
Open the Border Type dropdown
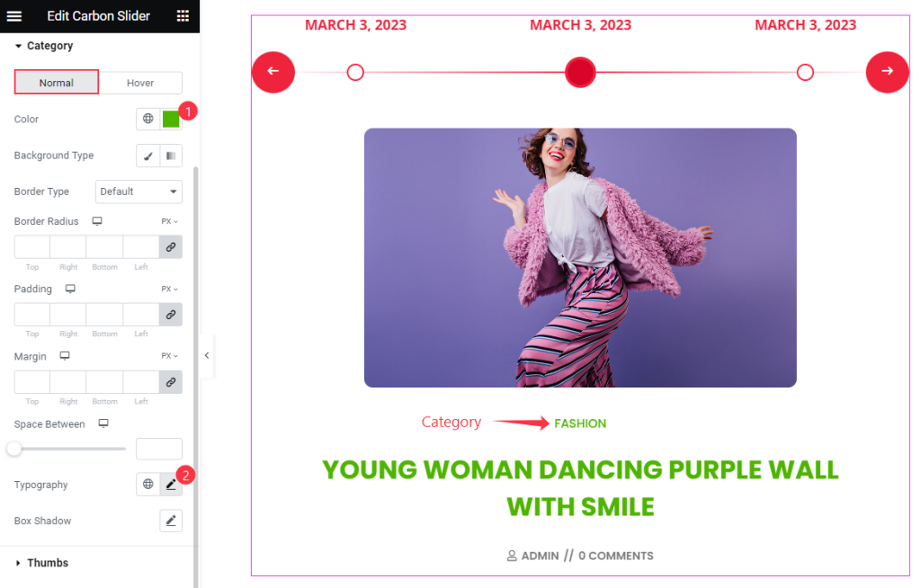point(139,192)
